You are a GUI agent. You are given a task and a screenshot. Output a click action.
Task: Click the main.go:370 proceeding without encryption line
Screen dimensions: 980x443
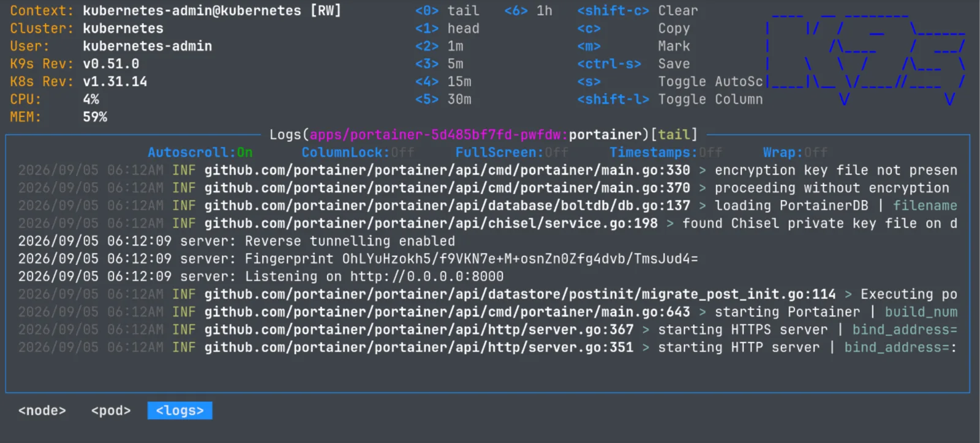pyautogui.click(x=484, y=188)
